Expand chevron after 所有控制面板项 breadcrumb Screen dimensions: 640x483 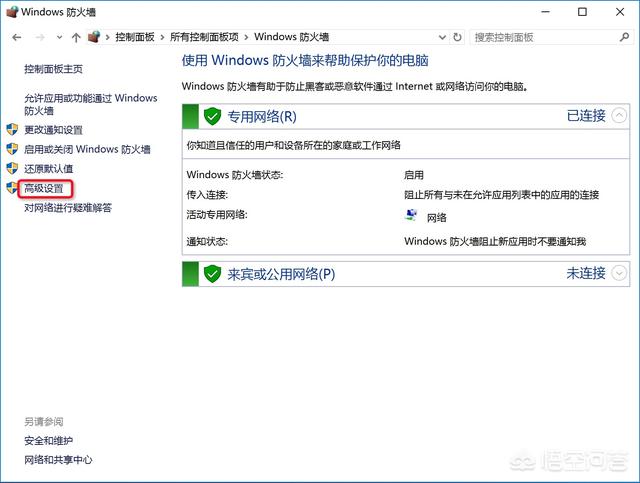(246, 38)
